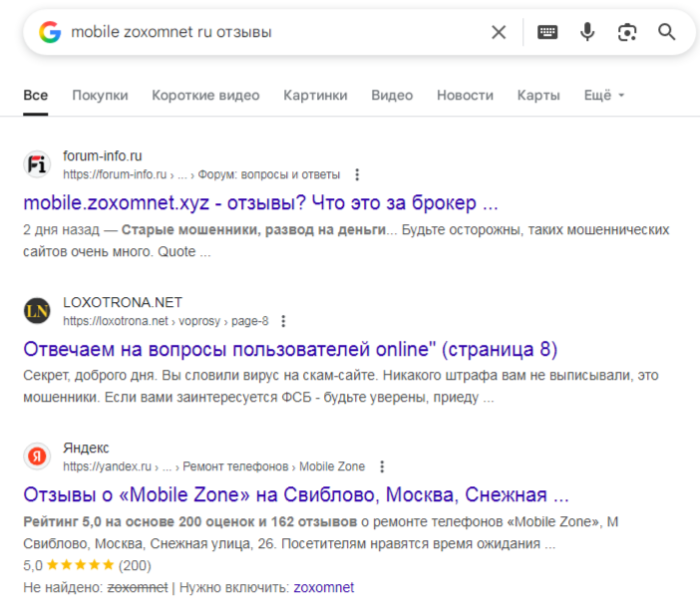Screen dimensions: 700x609
Task: Open more options for loxotrona.net result
Action: pyautogui.click(x=283, y=321)
